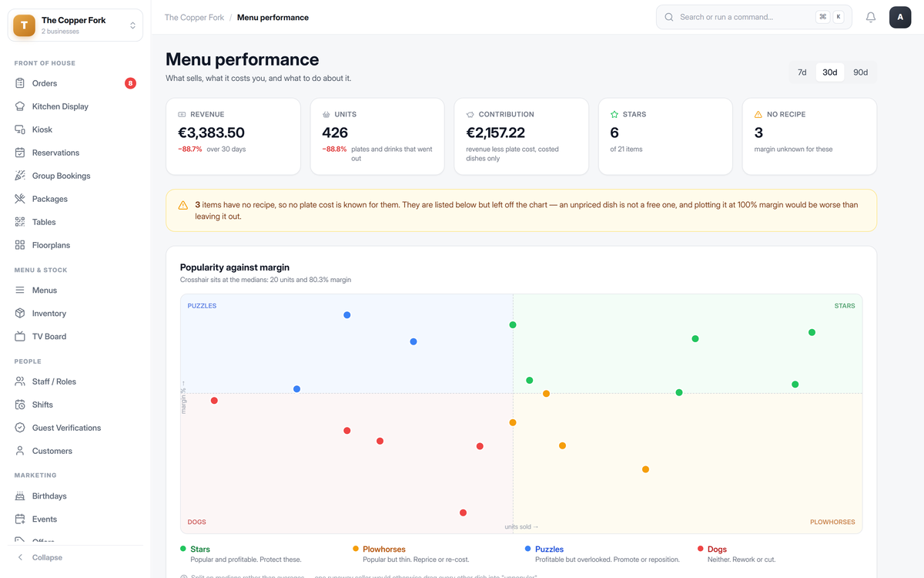Click the Events calendar icon
The height and width of the screenshot is (578, 924).
pyautogui.click(x=20, y=519)
